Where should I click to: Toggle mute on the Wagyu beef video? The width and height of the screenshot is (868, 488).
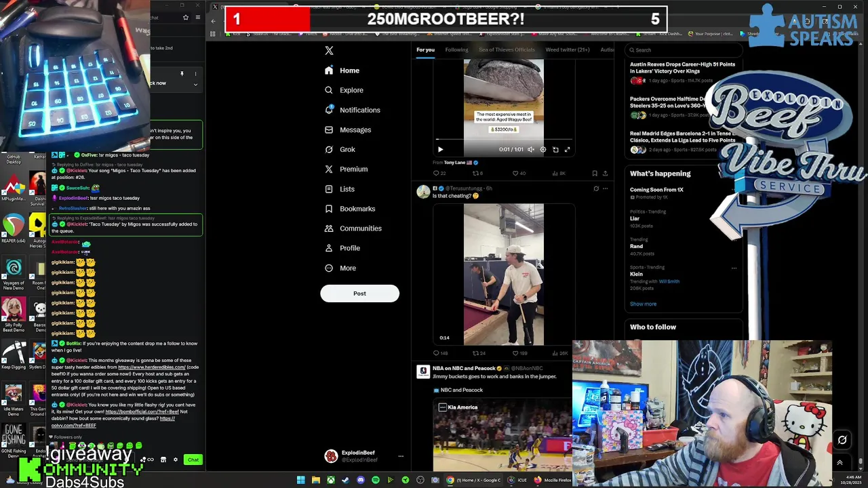click(531, 149)
